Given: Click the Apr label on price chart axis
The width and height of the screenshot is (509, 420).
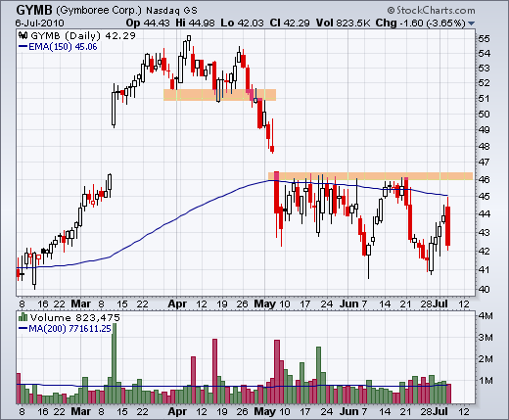Looking at the screenshot, I should pos(177,303).
